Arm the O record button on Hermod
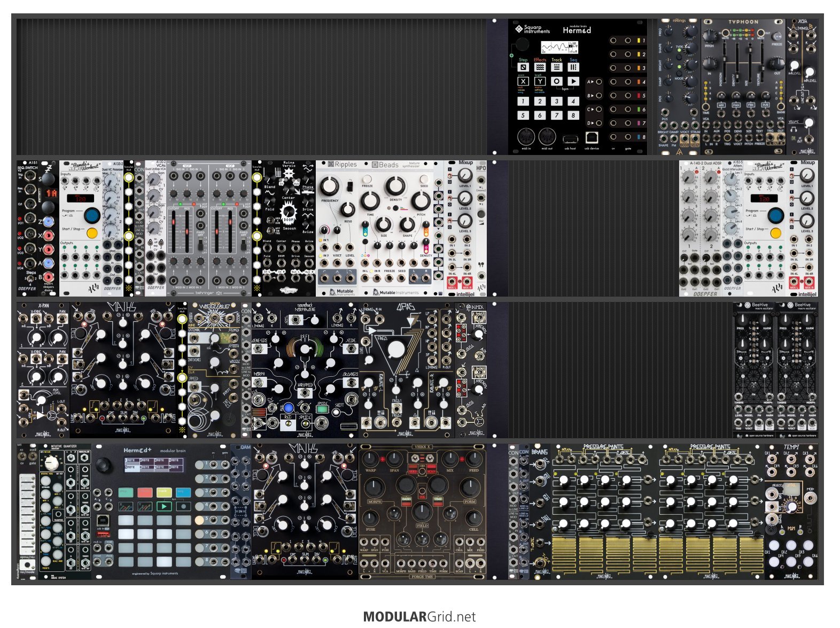Image resolution: width=840 pixels, height=628 pixels. 557,81
